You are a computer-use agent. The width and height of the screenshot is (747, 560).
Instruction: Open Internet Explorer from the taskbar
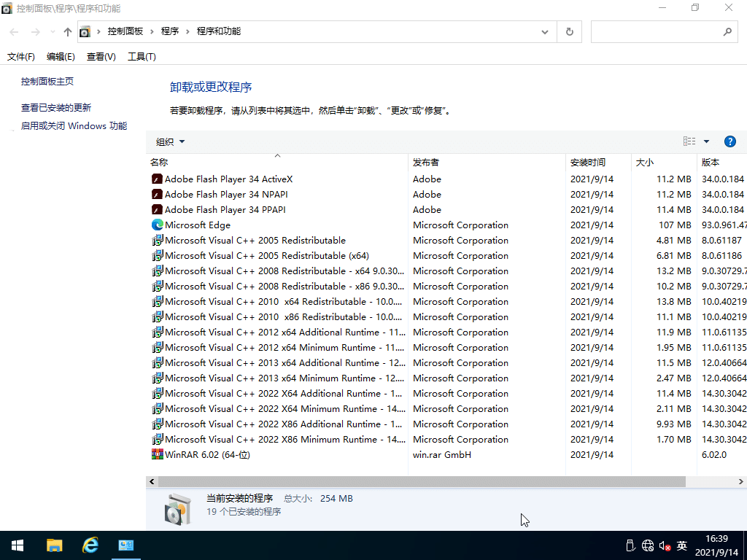[x=90, y=545]
